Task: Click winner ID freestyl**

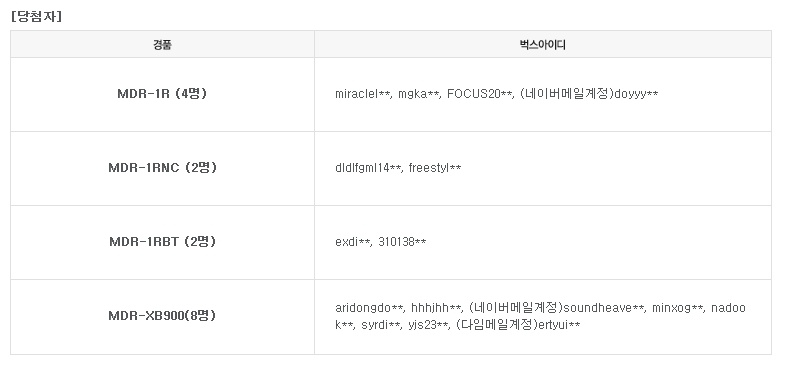Action: click(435, 168)
